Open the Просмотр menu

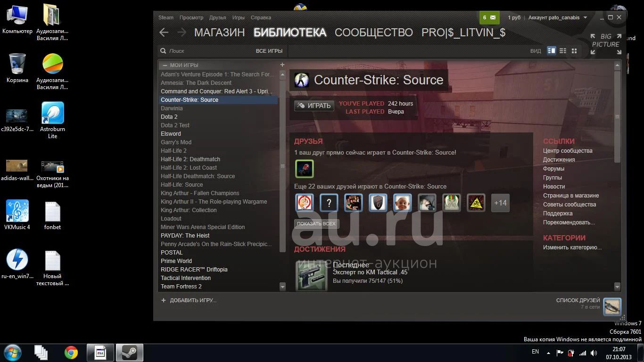point(191,17)
